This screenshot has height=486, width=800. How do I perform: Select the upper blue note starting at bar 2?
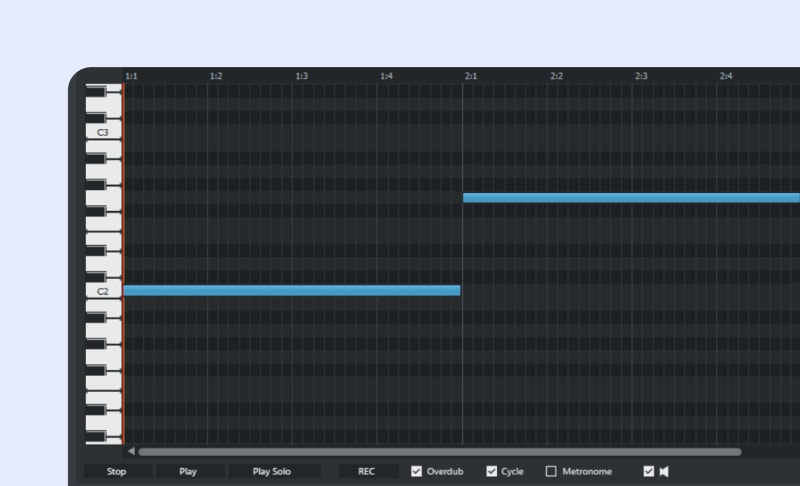630,198
